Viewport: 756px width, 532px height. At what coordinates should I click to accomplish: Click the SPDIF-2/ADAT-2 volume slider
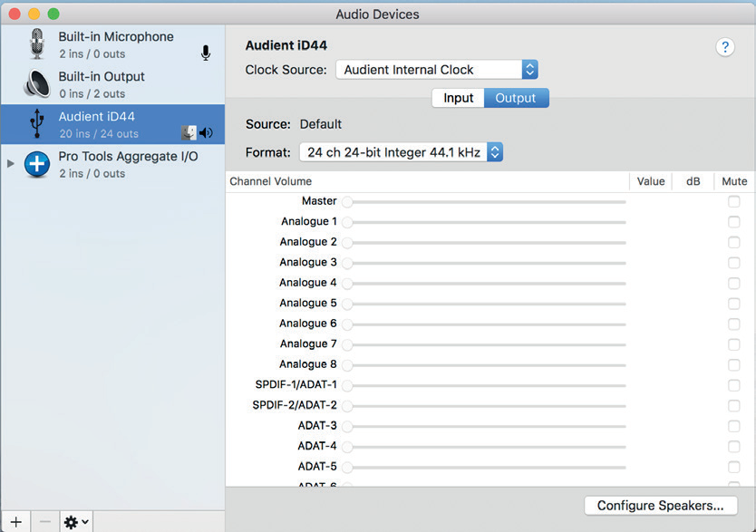[x=483, y=406]
